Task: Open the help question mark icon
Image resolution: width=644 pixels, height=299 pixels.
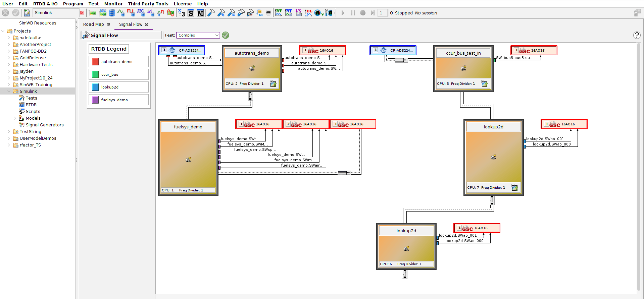Action: tap(637, 35)
